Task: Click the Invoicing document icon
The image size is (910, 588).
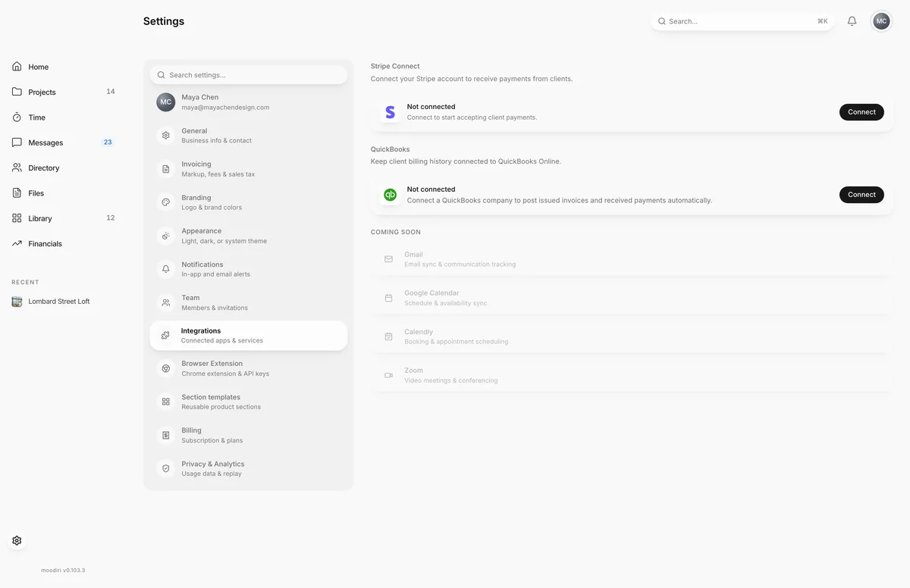Action: tap(166, 169)
